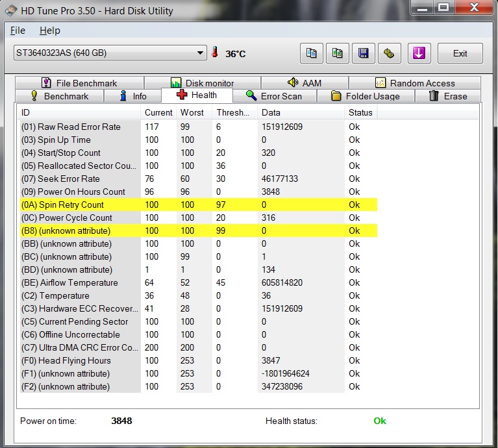The image size is (498, 448).
Task: Click the Erase trash can icon
Action: [434, 95]
